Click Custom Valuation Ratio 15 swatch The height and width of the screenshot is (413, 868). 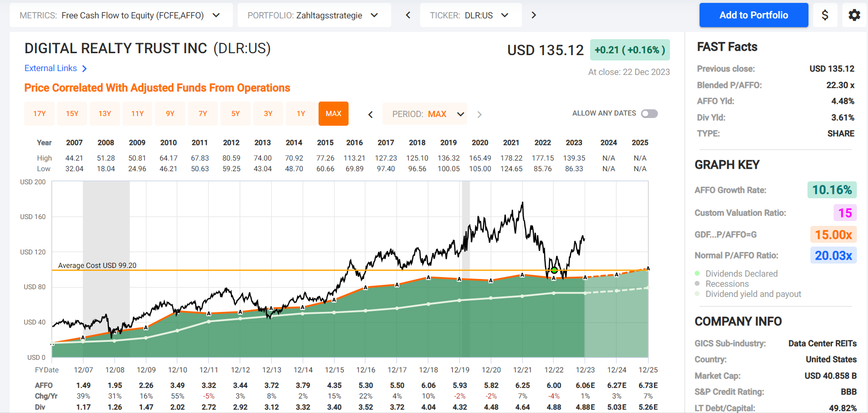[x=845, y=213]
